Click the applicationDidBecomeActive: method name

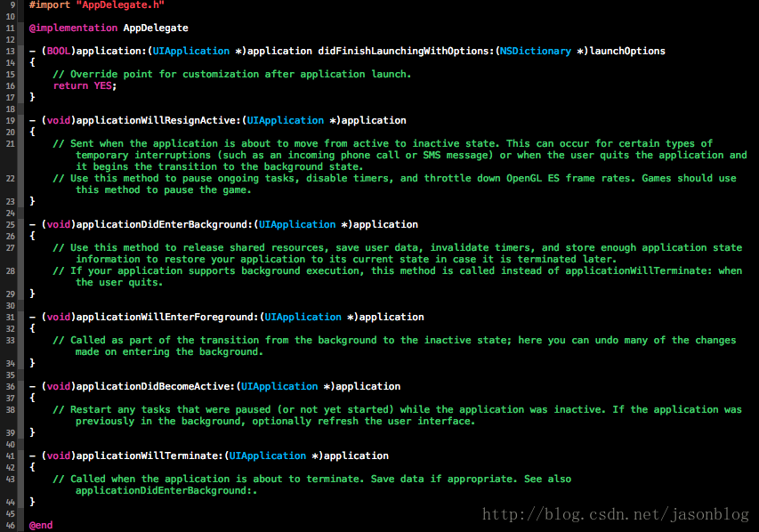coord(156,387)
